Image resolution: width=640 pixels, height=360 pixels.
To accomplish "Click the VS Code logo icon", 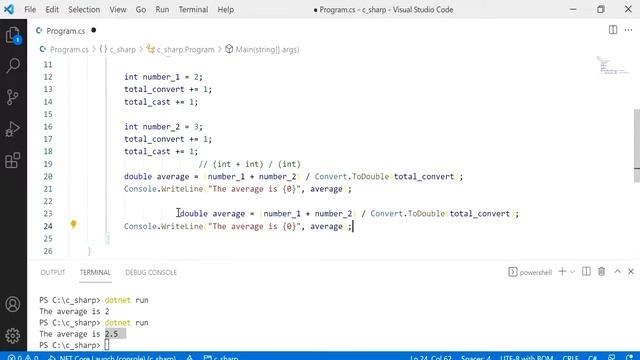I will 9,9.
